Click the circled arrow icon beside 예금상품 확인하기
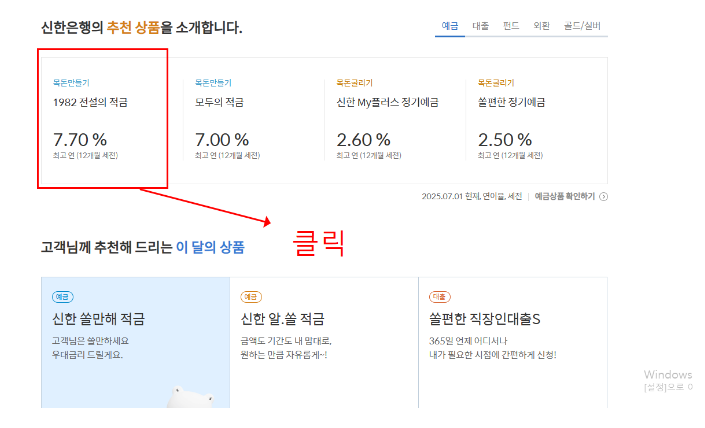Viewport: 705px width, 428px height. (604, 196)
